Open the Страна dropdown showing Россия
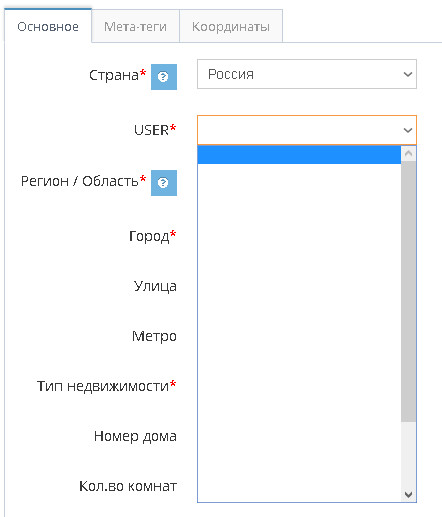 click(x=307, y=74)
